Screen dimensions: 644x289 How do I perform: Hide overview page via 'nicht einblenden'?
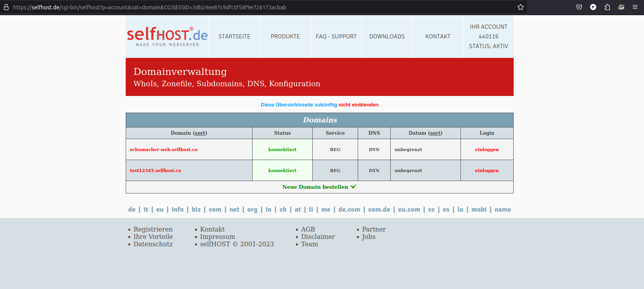[x=358, y=105]
